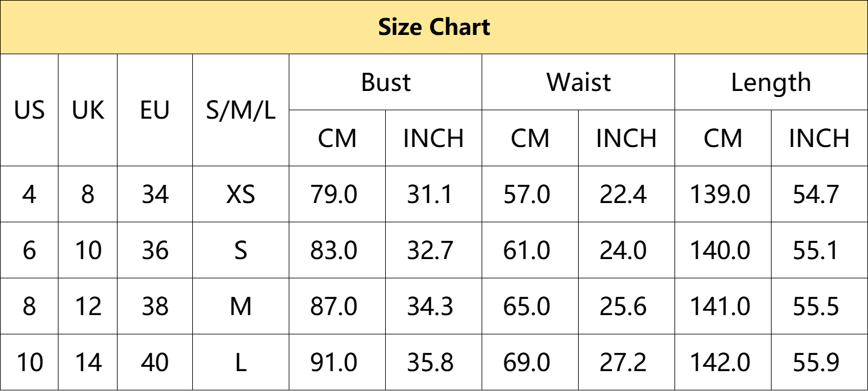Click the EU column header
Screen dimensions: 868x391
(x=155, y=110)
